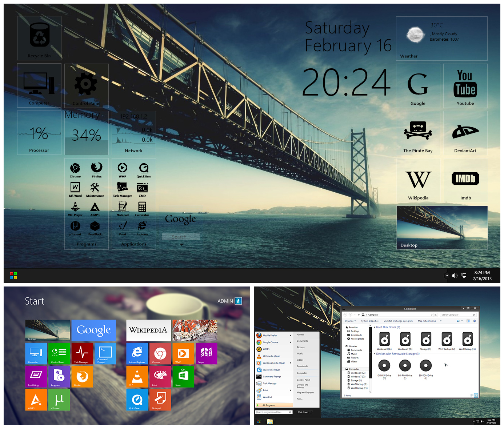The width and height of the screenshot is (504, 429).
Task: Open Maintenance tools in the Programs widget
Action: tap(95, 189)
